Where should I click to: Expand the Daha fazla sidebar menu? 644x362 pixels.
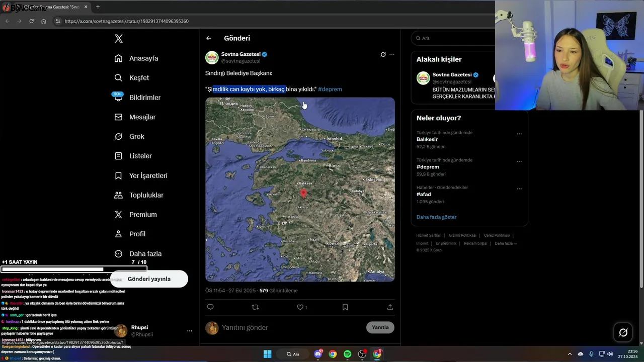click(x=138, y=254)
